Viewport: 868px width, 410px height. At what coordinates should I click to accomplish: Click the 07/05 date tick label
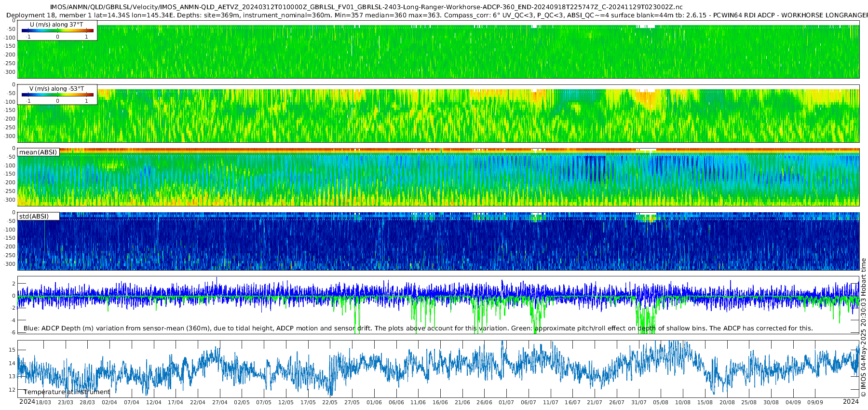pyautogui.click(x=264, y=402)
